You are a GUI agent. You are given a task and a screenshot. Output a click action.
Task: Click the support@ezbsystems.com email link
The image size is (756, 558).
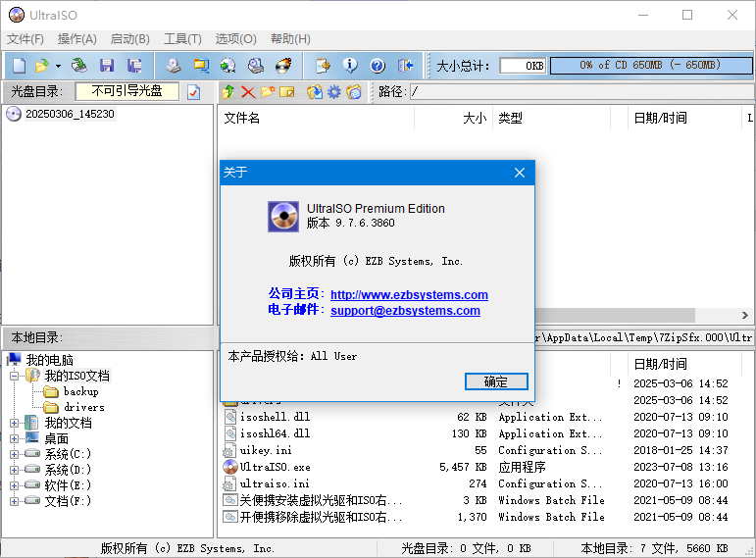(x=405, y=311)
